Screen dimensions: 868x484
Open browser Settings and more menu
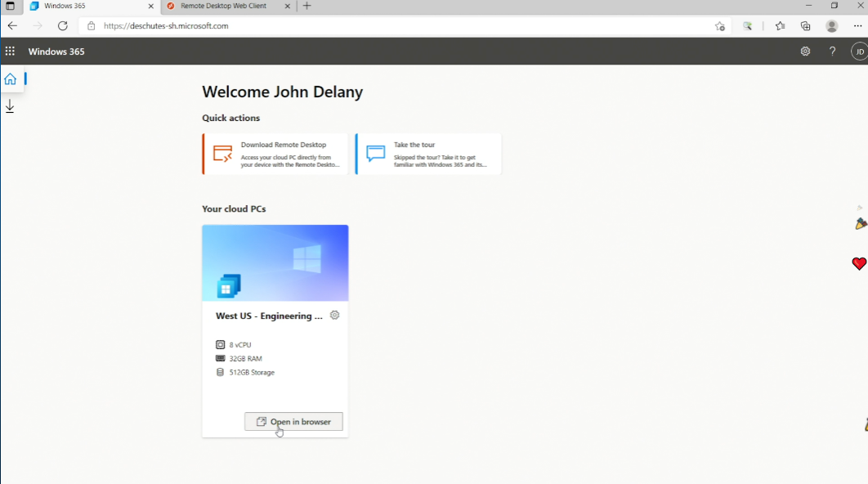pos(857,26)
